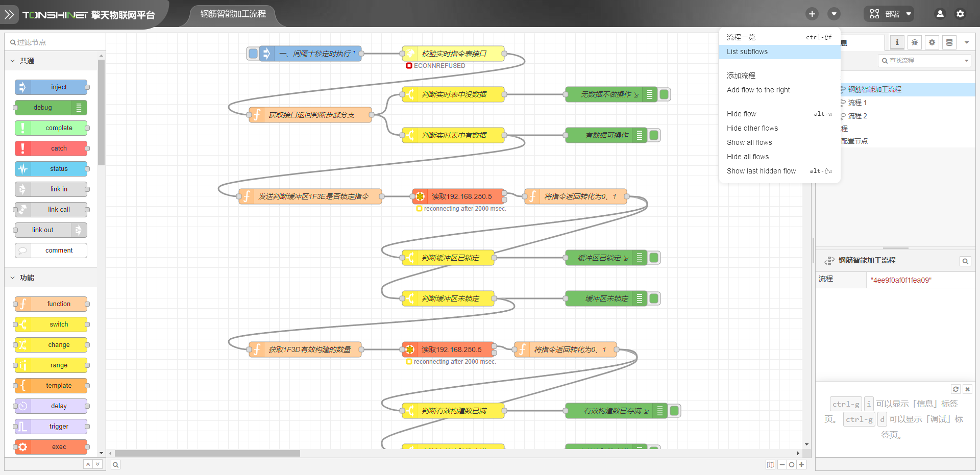Collapse the 功能 palette category

point(13,278)
